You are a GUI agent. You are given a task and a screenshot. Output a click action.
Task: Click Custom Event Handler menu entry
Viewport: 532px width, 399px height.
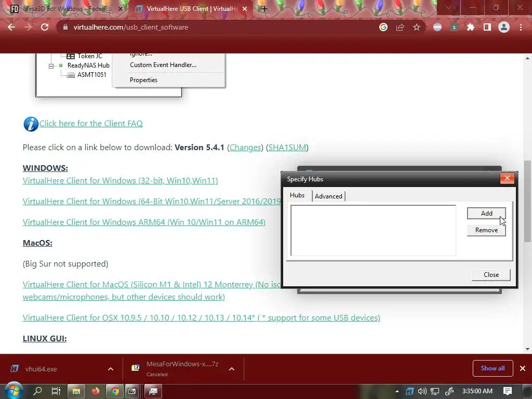tap(163, 65)
